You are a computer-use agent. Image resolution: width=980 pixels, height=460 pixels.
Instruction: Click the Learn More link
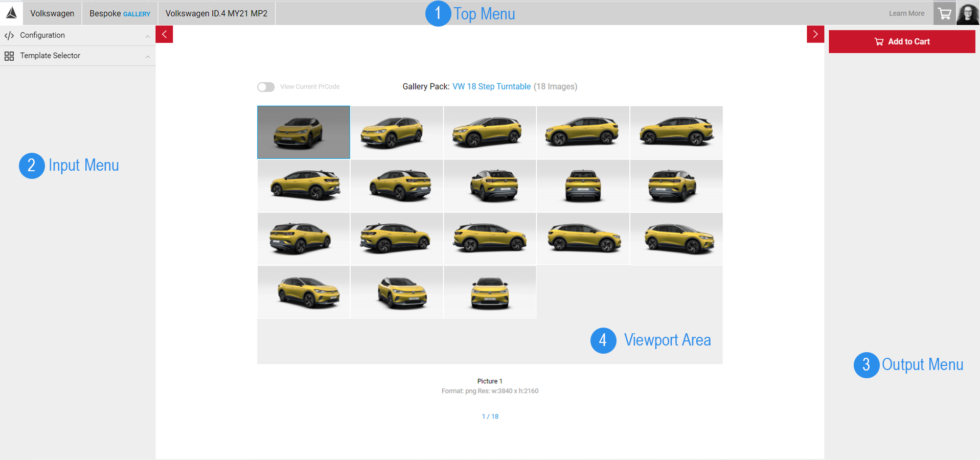(x=906, y=13)
